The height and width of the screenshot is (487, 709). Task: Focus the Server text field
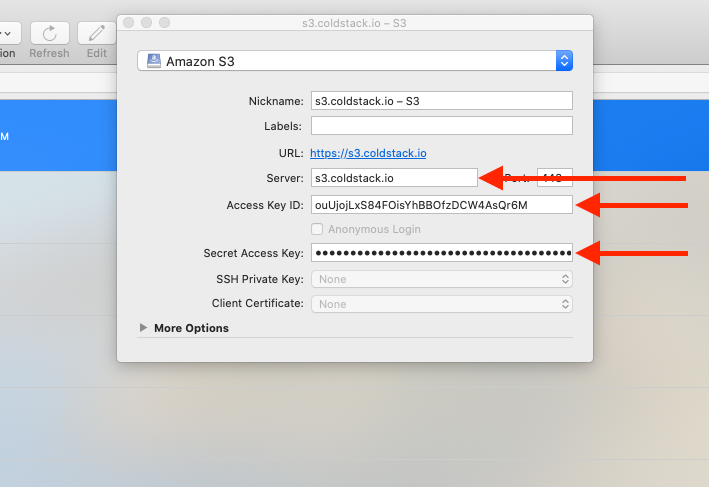click(394, 178)
